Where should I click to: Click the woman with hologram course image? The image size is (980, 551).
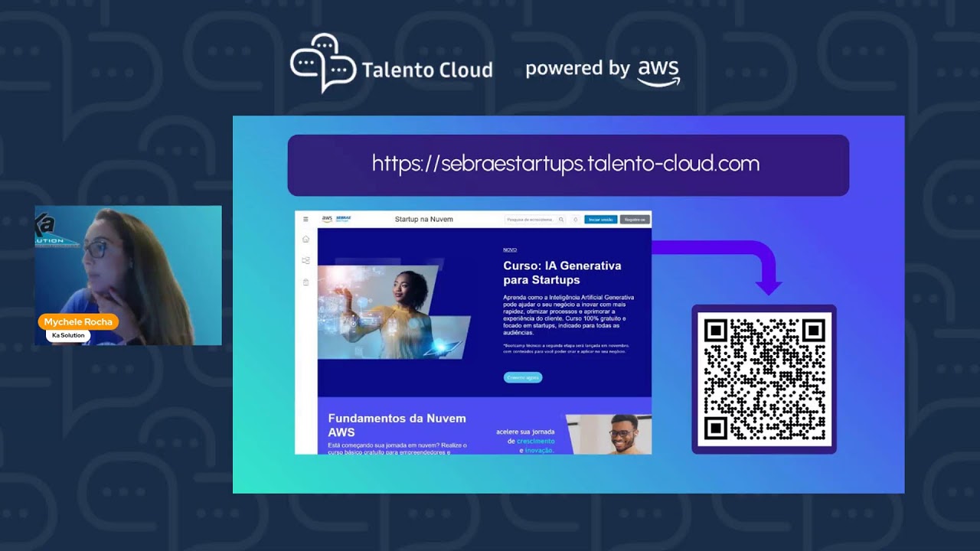click(x=394, y=312)
